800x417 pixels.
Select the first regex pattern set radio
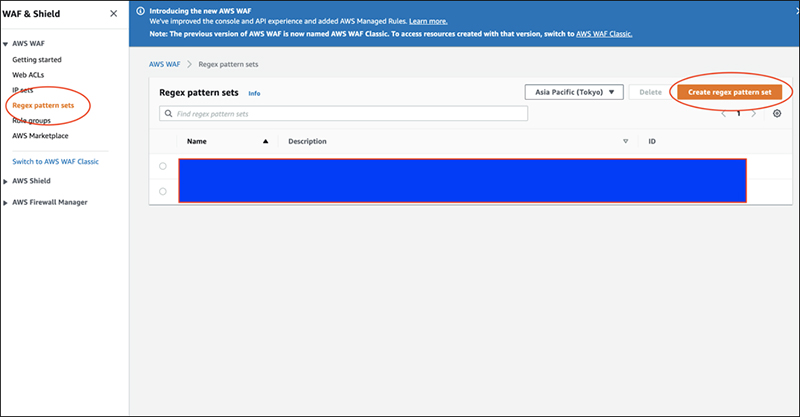coord(163,166)
